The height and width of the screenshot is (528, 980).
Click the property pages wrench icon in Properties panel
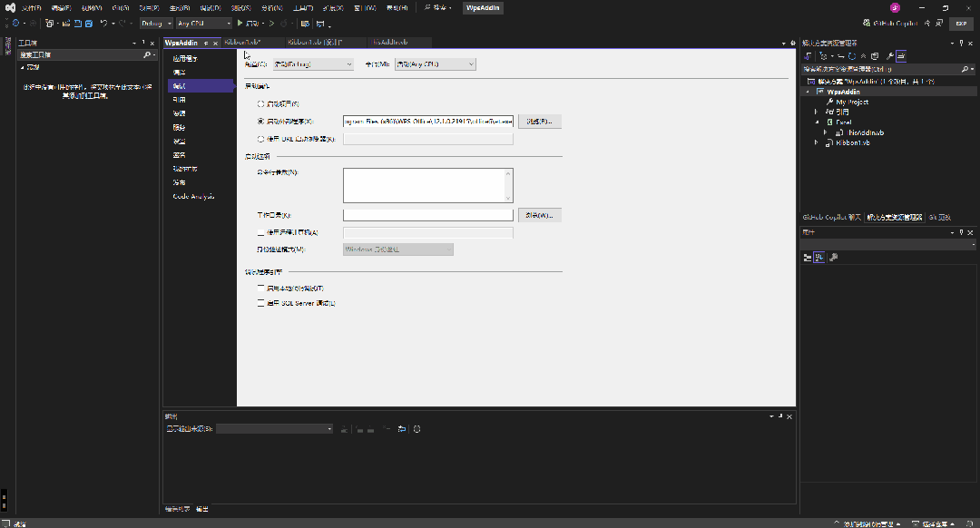pos(834,258)
